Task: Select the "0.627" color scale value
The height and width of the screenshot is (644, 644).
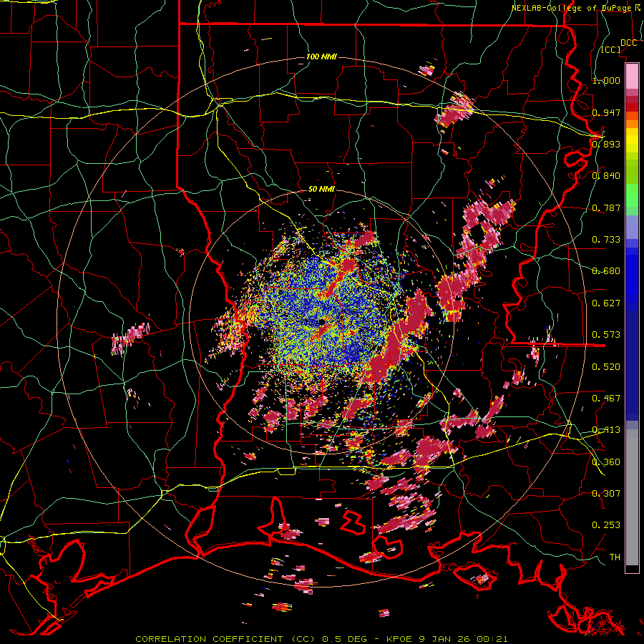Action: pyautogui.click(x=606, y=303)
